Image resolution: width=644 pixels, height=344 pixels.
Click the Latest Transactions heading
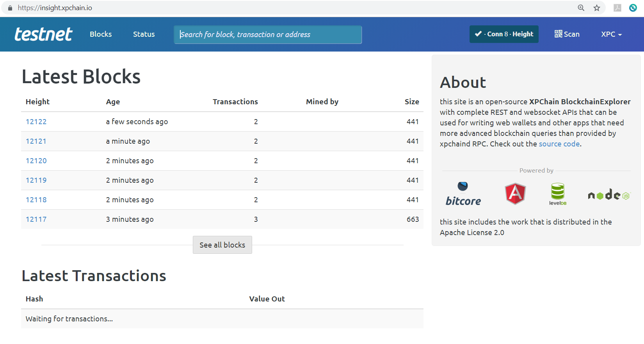(x=94, y=276)
